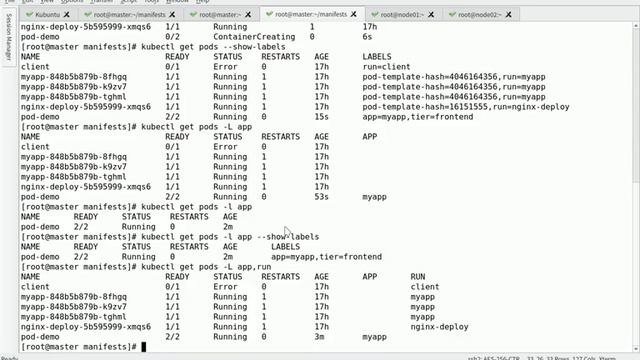
Task: Click the pod-demo age value '3m'
Action: pos(319,337)
